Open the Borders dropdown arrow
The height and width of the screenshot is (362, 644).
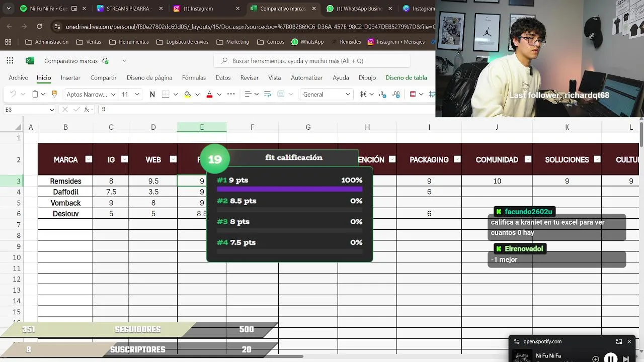(x=176, y=95)
